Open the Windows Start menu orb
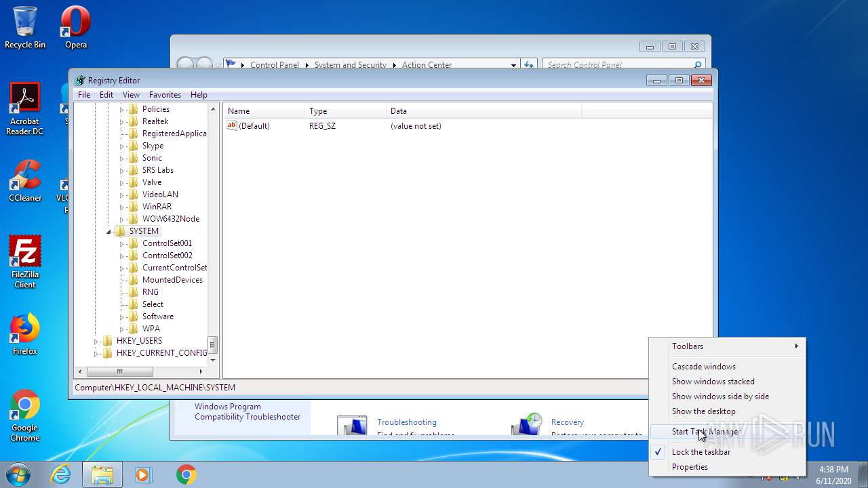The image size is (868, 488). click(18, 474)
